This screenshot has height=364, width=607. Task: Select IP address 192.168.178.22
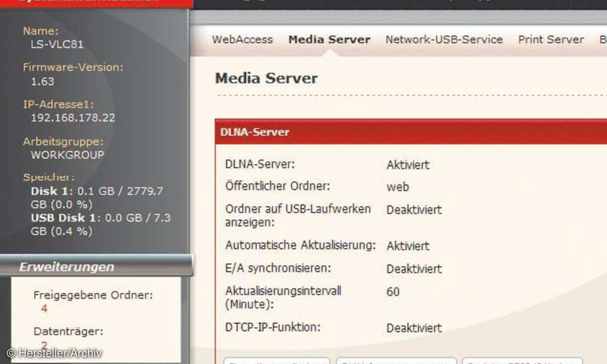click(x=73, y=118)
